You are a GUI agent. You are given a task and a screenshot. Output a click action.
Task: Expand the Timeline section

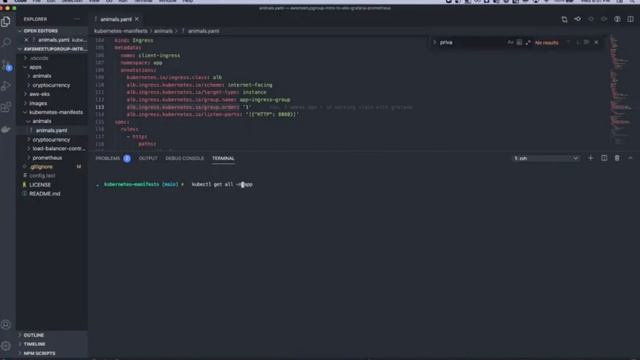pos(52,344)
